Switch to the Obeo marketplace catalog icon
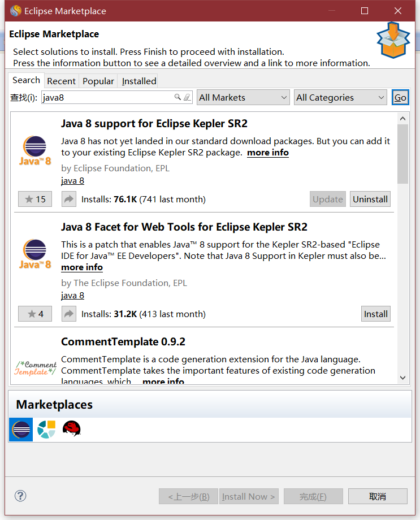Screen dimensions: 420x520 46,430
